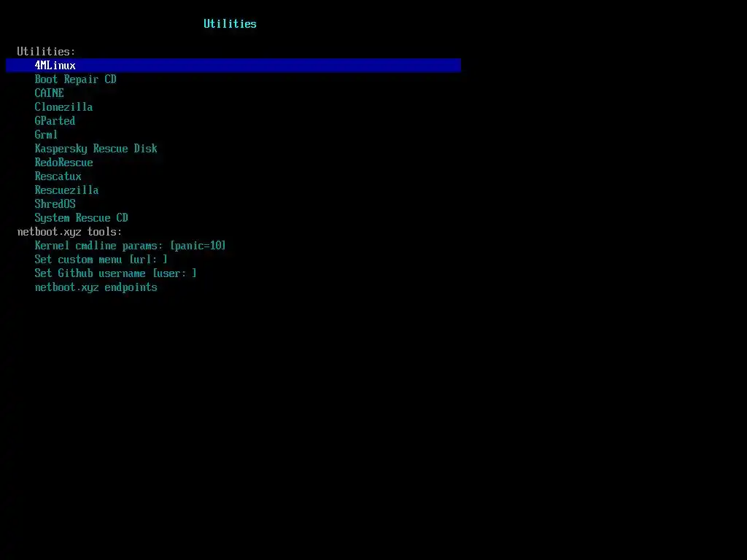Image resolution: width=747 pixels, height=560 pixels.
Task: Choose Set Github username option
Action: 116,273
